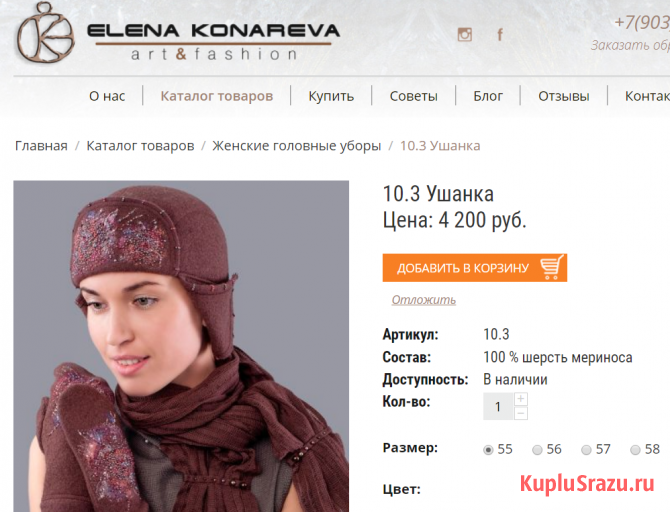This screenshot has width=670, height=512.
Task: Open the Каталог товаров menu item
Action: point(217,96)
